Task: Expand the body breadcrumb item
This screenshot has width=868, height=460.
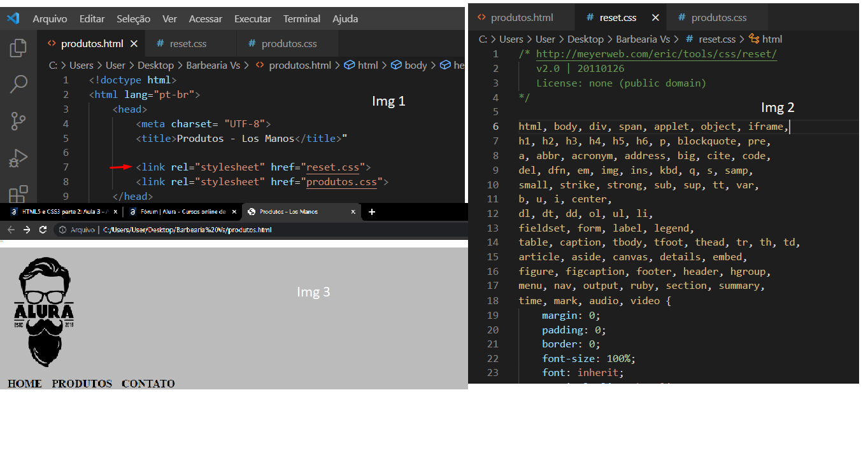Action: [416, 65]
